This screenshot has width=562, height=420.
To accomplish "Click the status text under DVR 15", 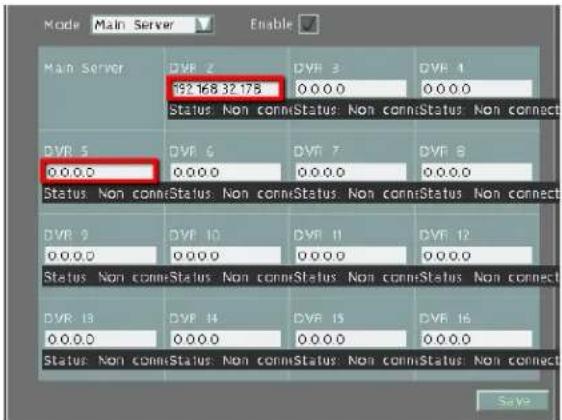I will pyautogui.click(x=356, y=361).
